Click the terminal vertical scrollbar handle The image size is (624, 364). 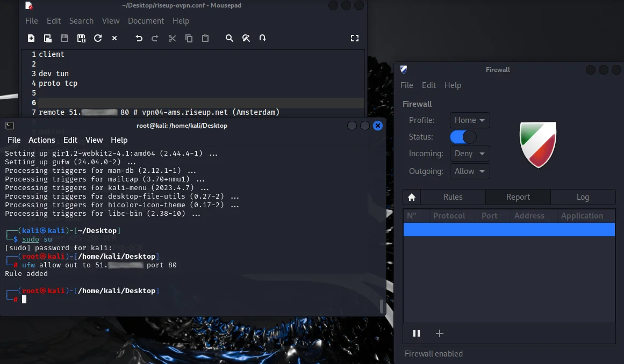coord(382,307)
